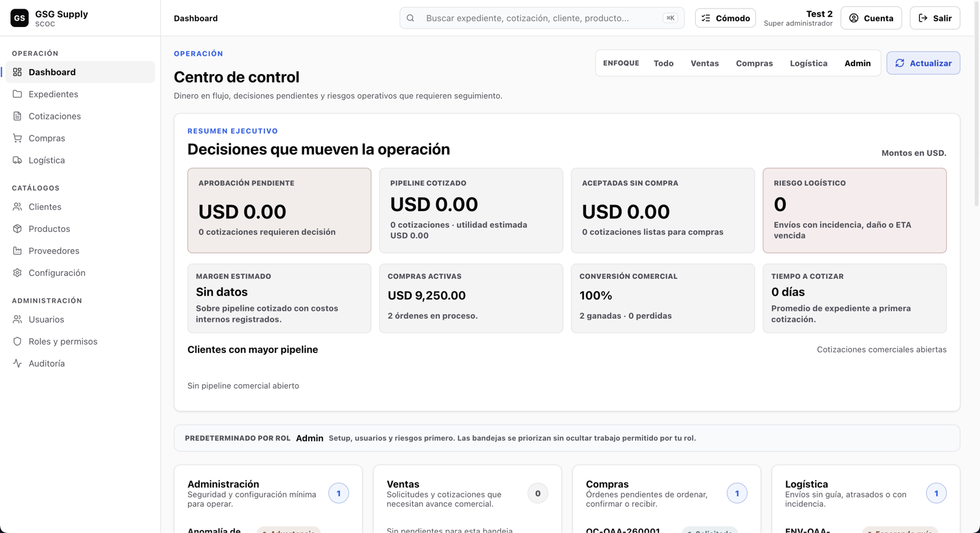Click the Dashboard grid icon in sidebar

[17, 72]
